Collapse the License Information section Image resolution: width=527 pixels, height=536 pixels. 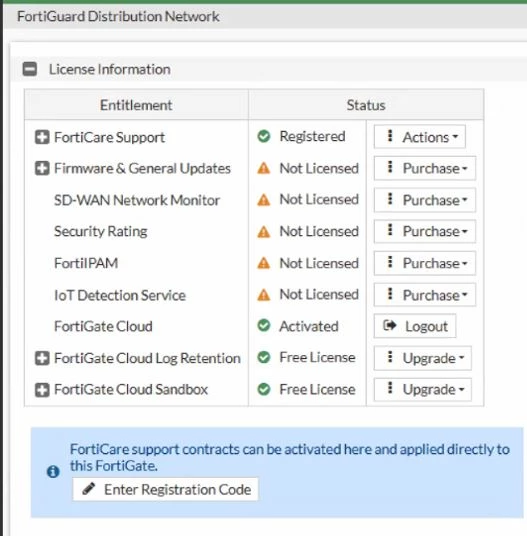pos(30,69)
